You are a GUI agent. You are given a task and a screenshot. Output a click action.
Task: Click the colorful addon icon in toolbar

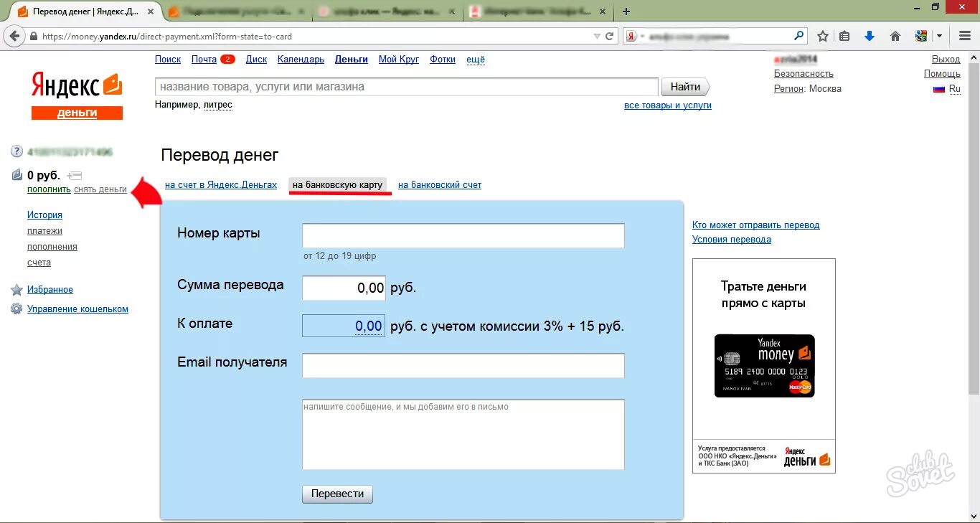coord(922,36)
